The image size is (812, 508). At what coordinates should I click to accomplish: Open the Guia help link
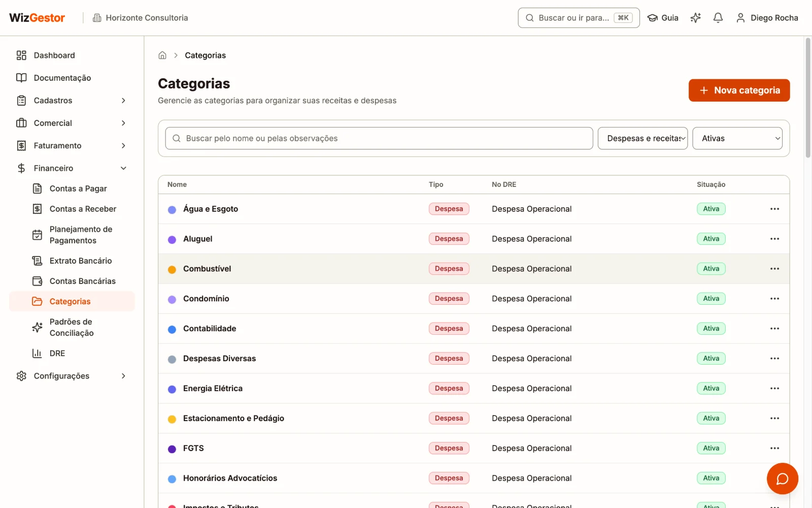point(663,18)
